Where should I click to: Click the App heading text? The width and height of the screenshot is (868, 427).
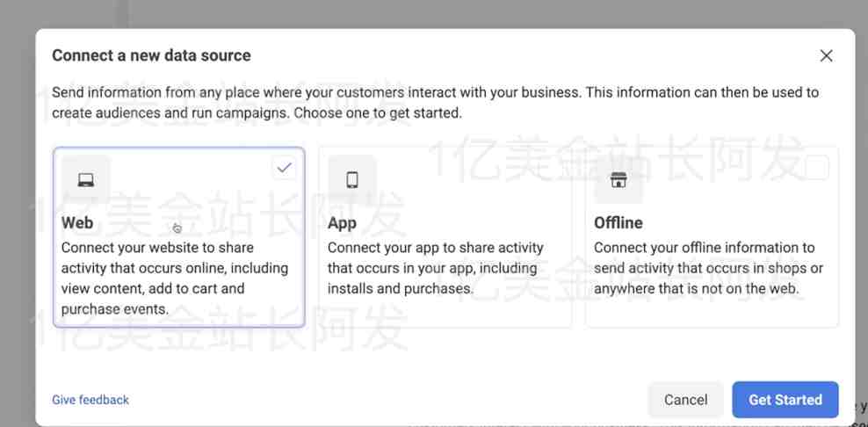342,222
